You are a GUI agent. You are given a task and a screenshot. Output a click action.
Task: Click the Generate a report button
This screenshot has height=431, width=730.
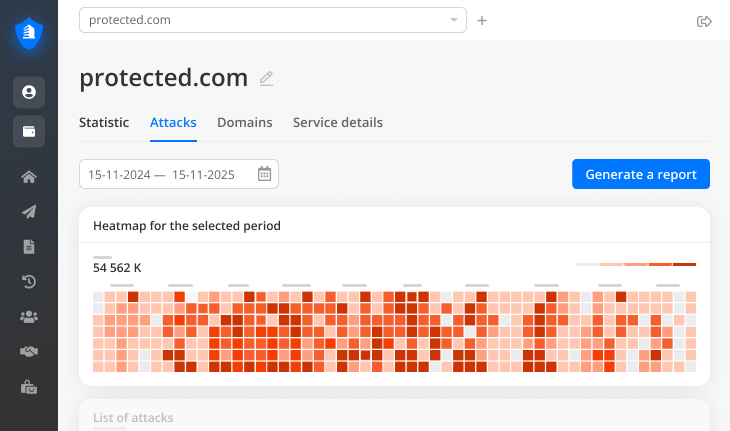[641, 174]
